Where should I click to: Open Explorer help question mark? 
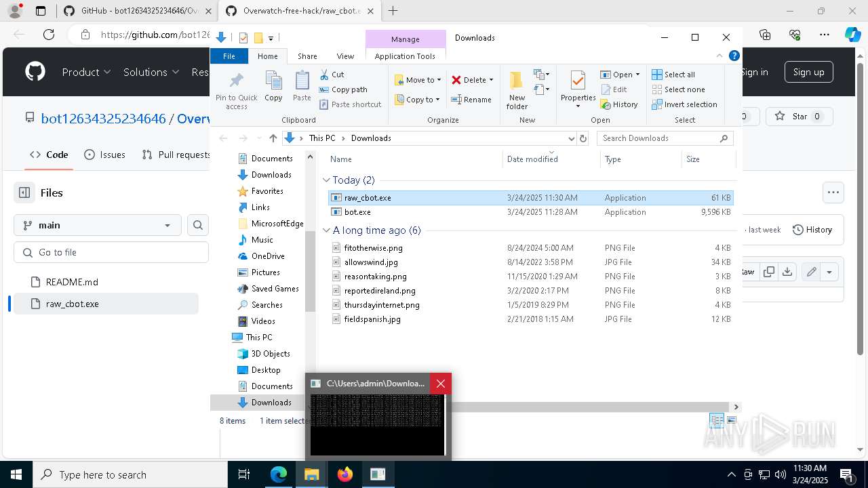(734, 56)
